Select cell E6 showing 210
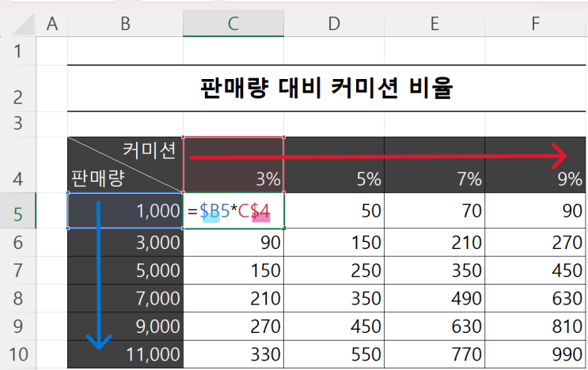 tap(434, 242)
